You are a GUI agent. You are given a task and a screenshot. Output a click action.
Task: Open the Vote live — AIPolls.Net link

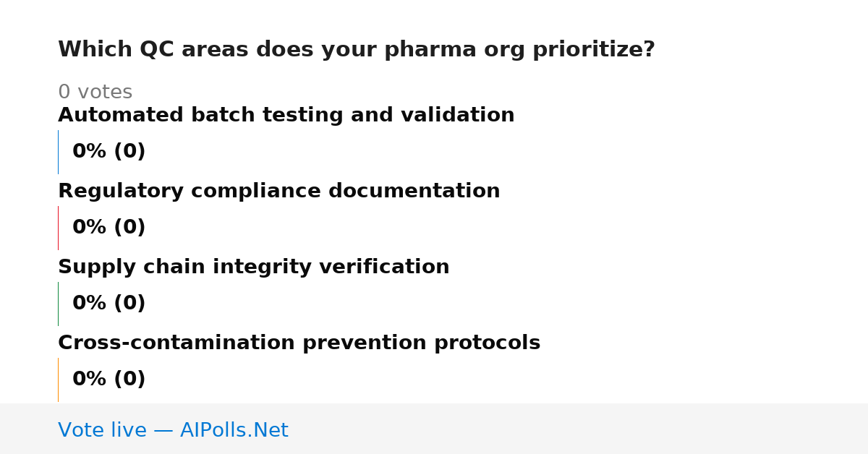coord(173,430)
